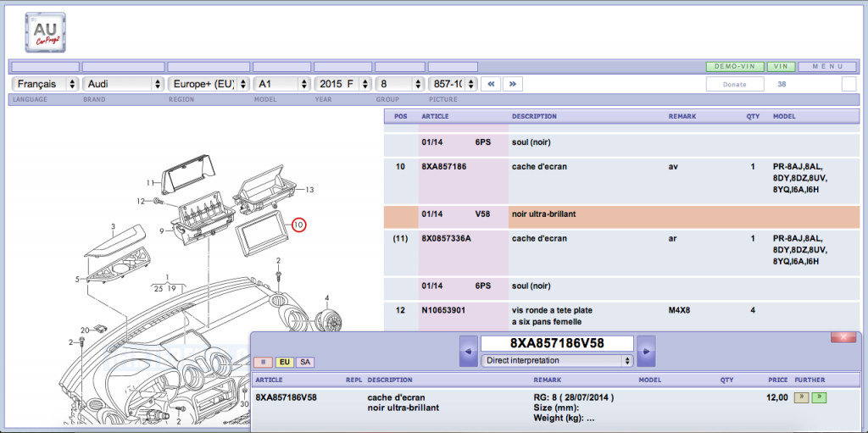Screen dimensions: 868x433
Task: Select the SA region toggle
Action: [x=305, y=362]
